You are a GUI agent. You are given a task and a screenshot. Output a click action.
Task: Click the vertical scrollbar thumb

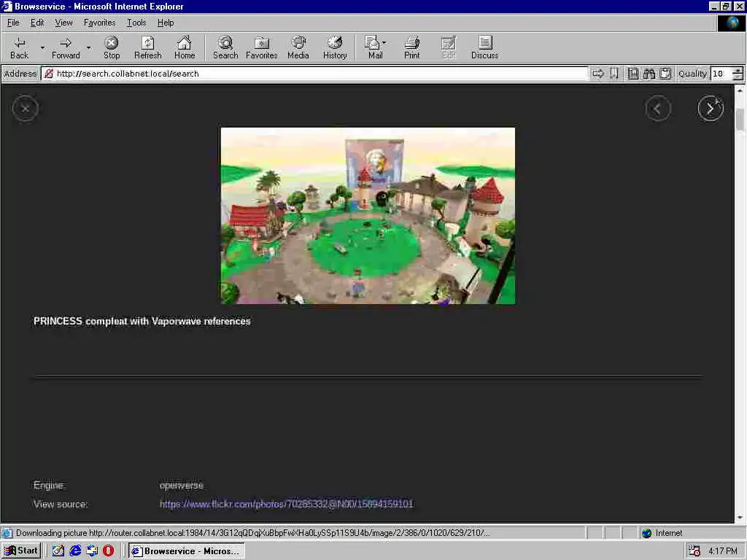coord(740,119)
